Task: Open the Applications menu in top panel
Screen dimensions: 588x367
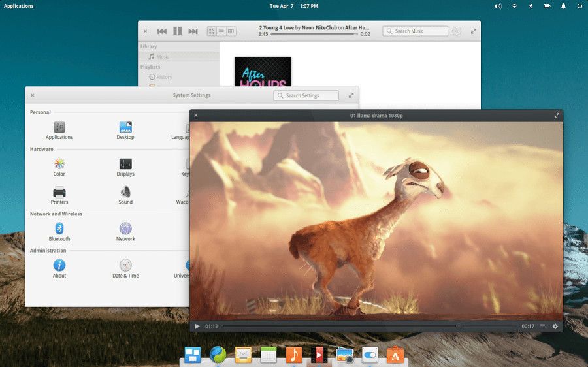Action: 18,6
